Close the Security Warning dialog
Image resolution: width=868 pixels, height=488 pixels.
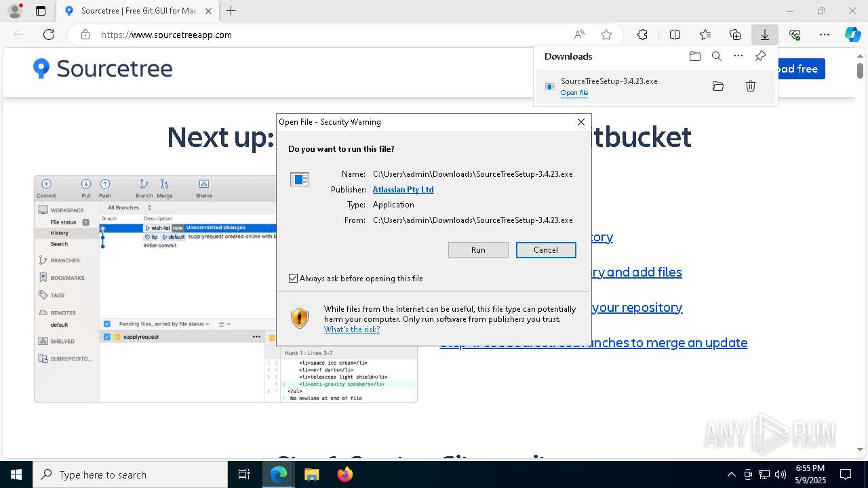click(580, 122)
